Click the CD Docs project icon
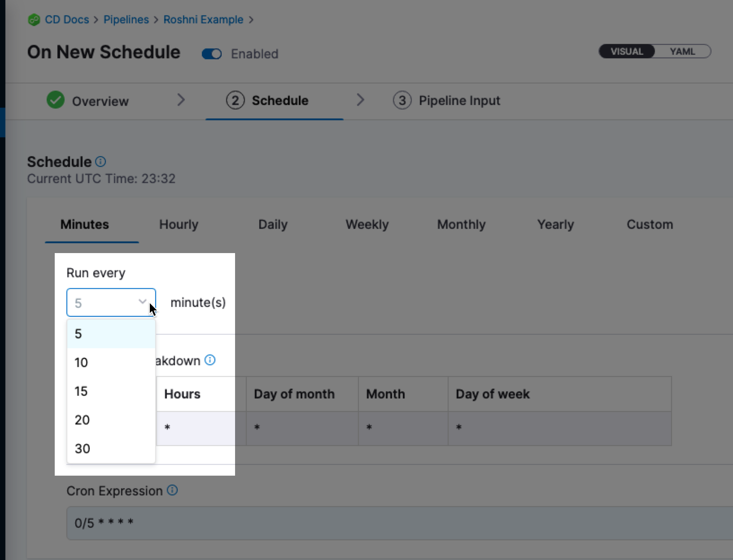 coord(34,20)
